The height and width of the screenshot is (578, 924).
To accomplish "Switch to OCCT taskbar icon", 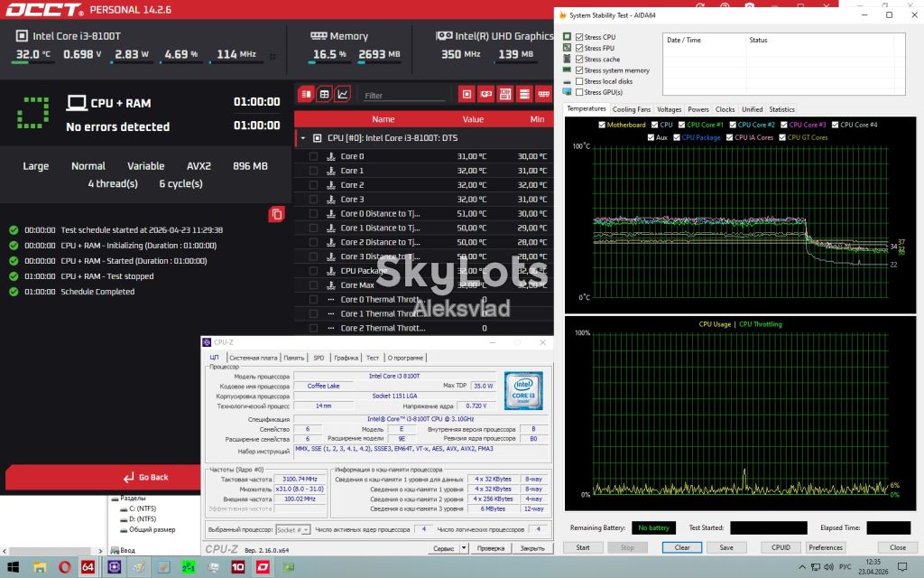I will (x=263, y=567).
